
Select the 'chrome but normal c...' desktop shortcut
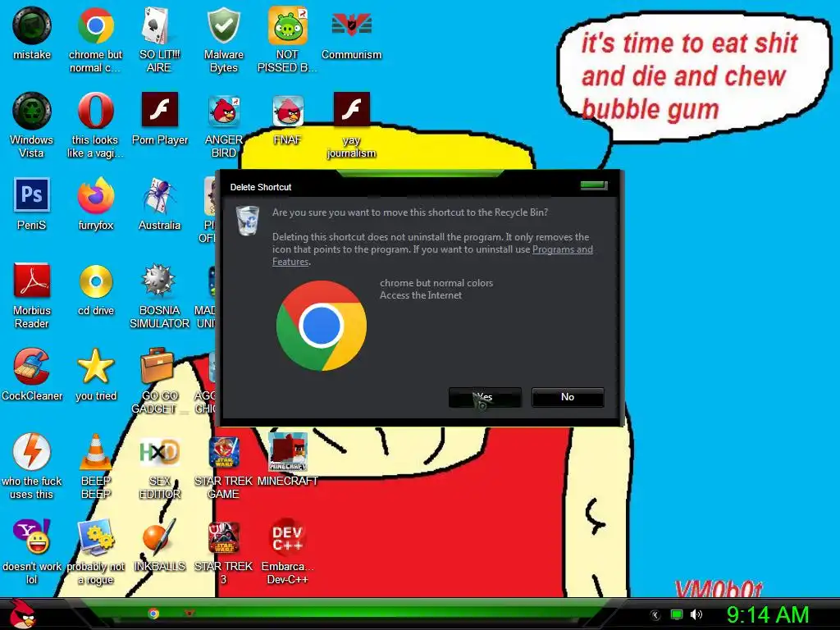(95, 41)
